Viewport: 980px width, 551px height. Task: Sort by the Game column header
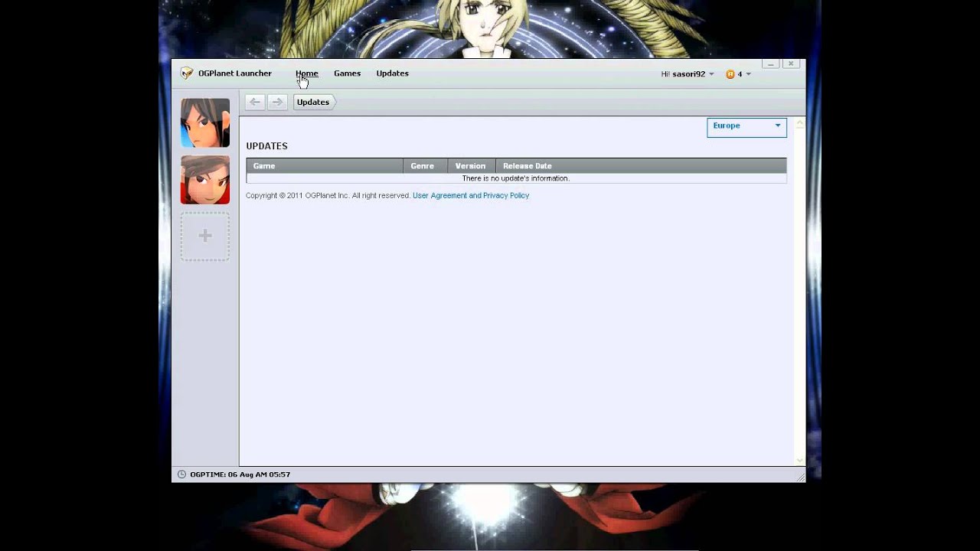(x=325, y=166)
